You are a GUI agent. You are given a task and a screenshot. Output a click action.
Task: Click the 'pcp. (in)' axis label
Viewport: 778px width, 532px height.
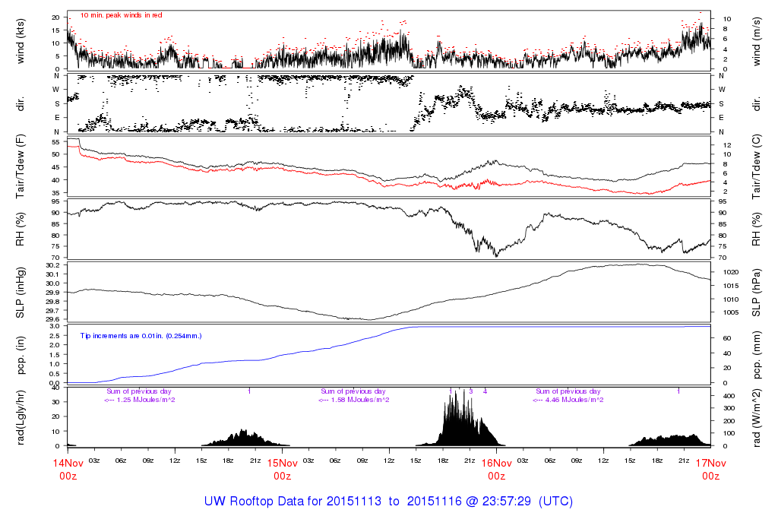[21, 356]
